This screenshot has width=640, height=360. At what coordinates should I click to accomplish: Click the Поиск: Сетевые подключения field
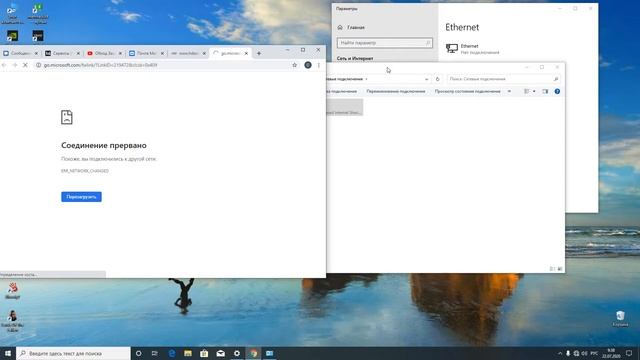click(503, 79)
